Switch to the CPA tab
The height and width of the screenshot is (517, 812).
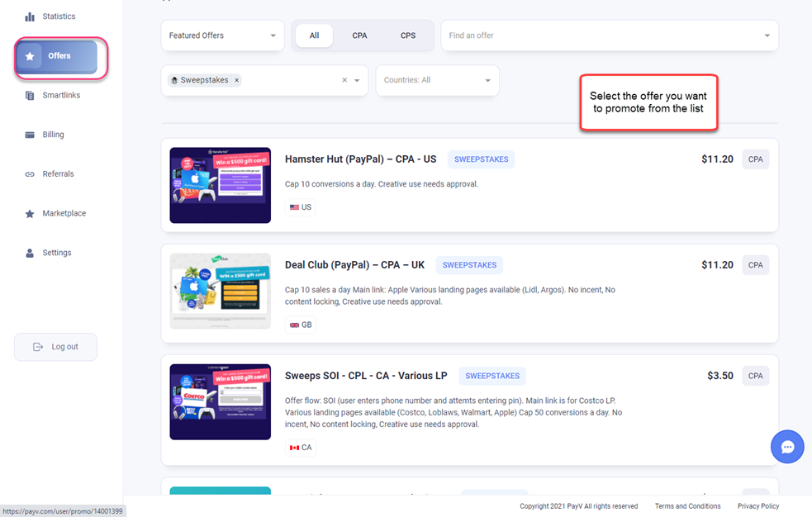[359, 36]
